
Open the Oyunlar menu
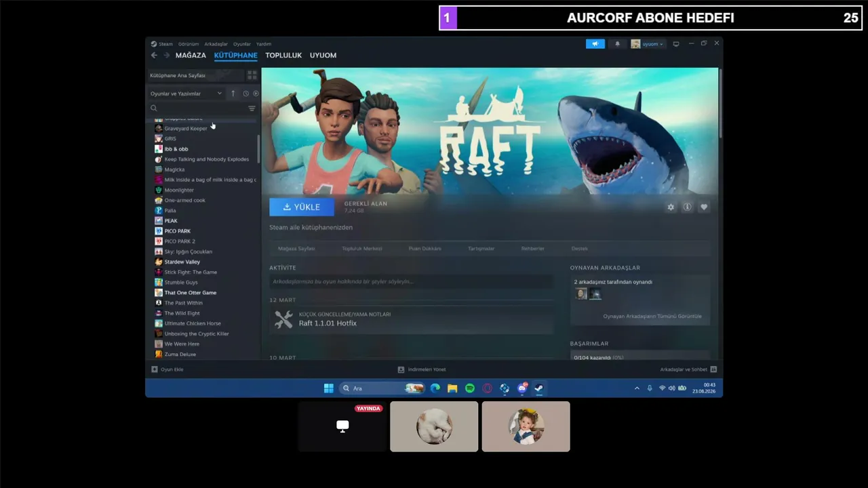[242, 44]
